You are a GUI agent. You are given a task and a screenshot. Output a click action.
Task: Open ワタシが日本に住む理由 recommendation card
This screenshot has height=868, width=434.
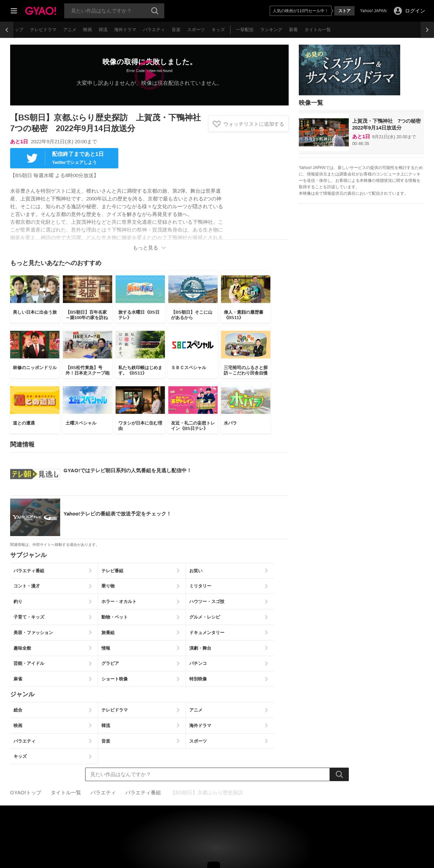tap(140, 408)
